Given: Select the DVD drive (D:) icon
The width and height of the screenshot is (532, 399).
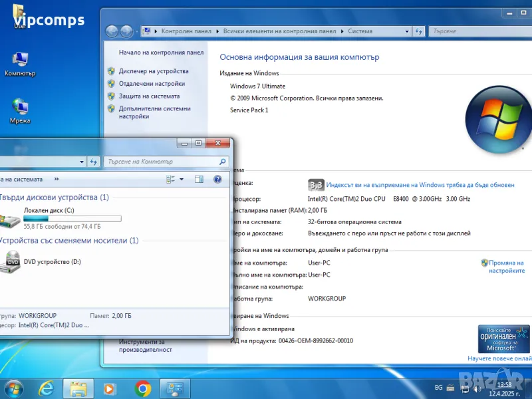Looking at the screenshot, I should point(13,261).
